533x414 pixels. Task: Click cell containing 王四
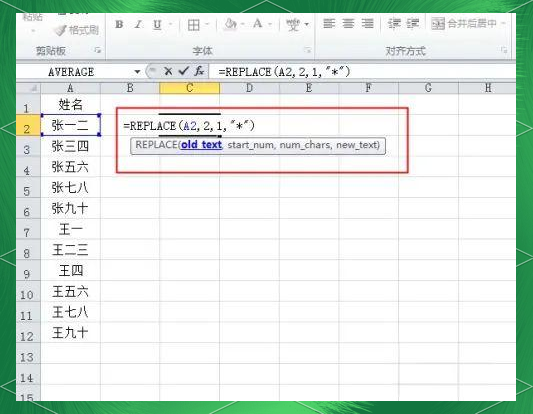click(70, 271)
